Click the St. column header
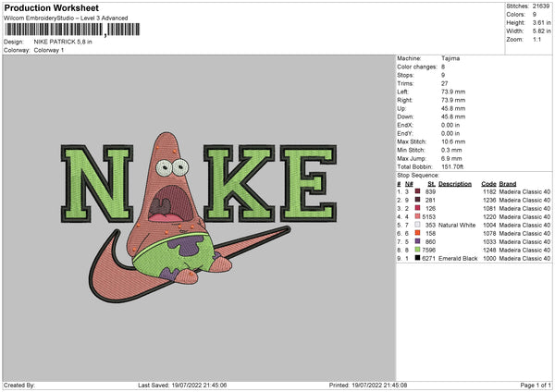The image size is (555, 392). point(431,184)
